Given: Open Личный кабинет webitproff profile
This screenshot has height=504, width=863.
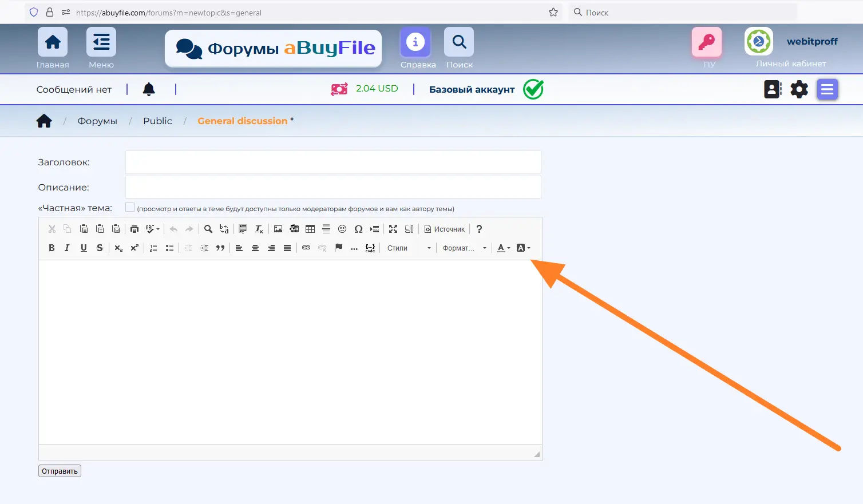Looking at the screenshot, I should point(791,48).
